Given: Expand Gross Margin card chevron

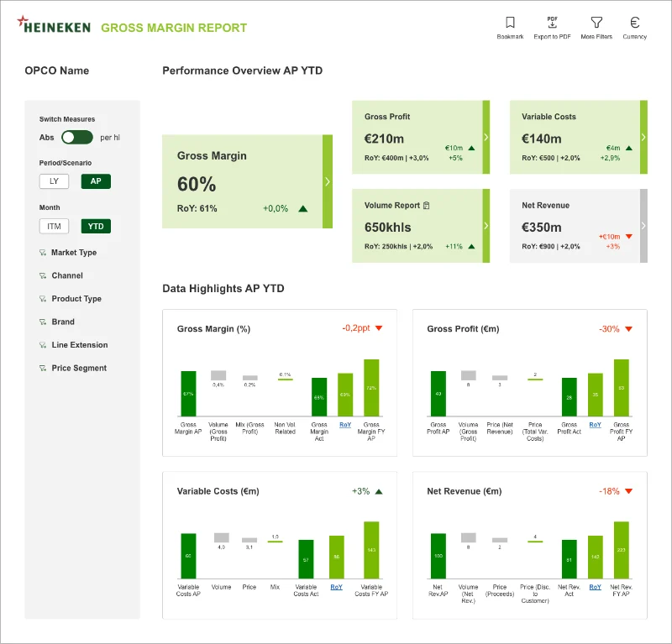Looking at the screenshot, I should tap(328, 181).
